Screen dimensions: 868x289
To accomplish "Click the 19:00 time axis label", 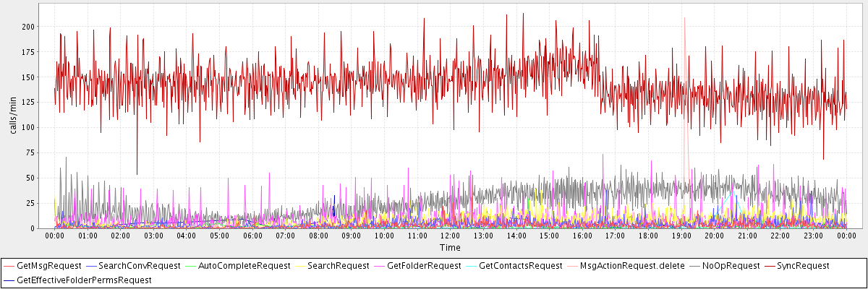I will click(681, 236).
